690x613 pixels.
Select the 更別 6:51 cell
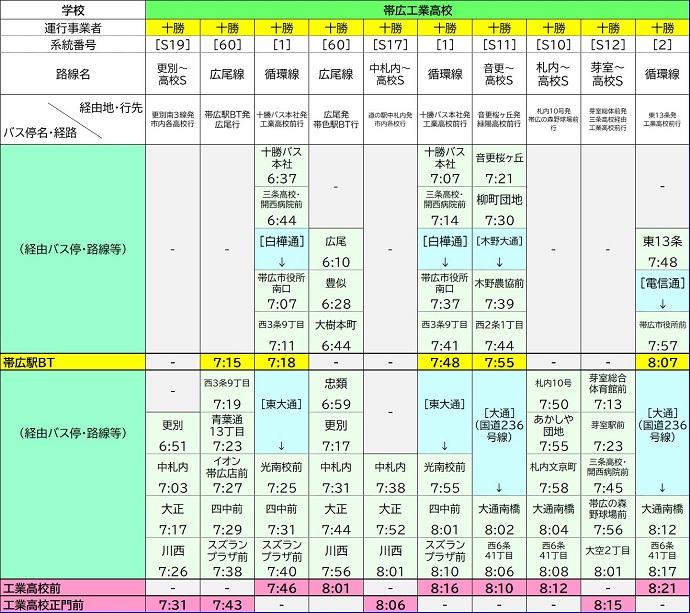[x=173, y=433]
